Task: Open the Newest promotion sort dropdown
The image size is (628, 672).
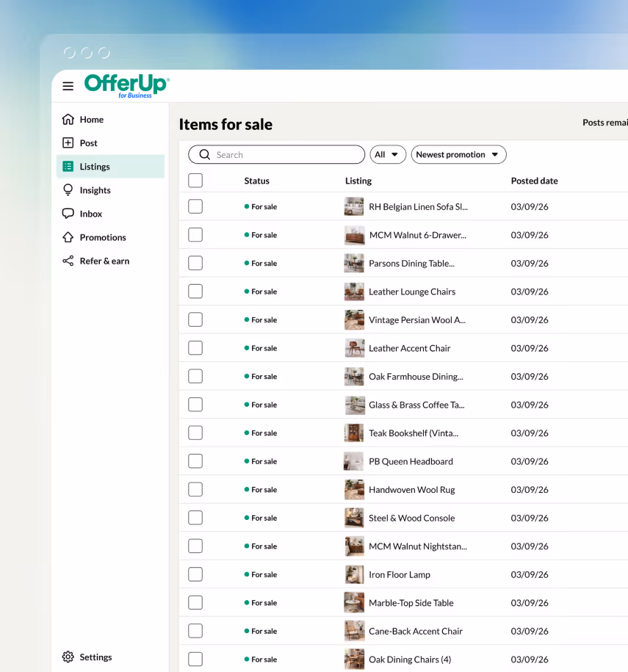Action: click(458, 155)
